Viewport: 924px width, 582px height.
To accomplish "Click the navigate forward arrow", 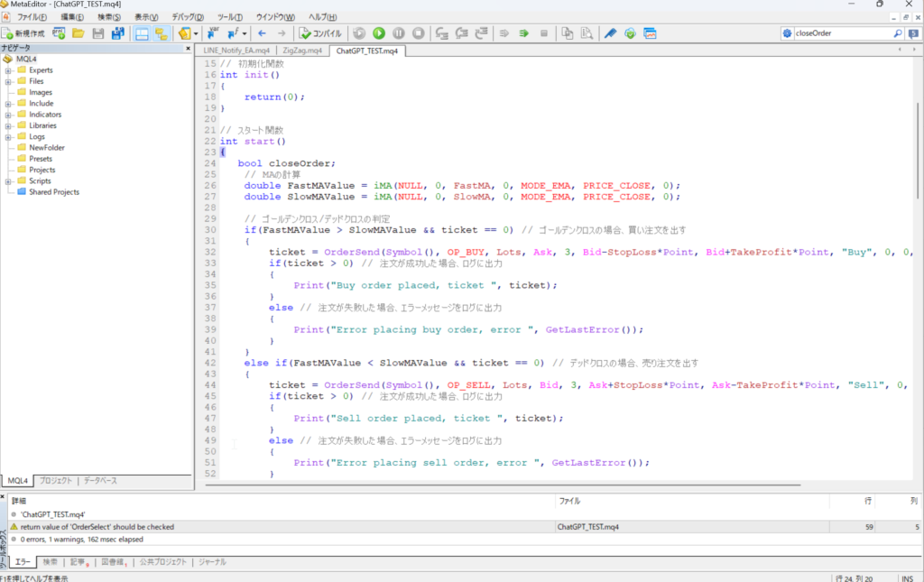I will 282,33.
